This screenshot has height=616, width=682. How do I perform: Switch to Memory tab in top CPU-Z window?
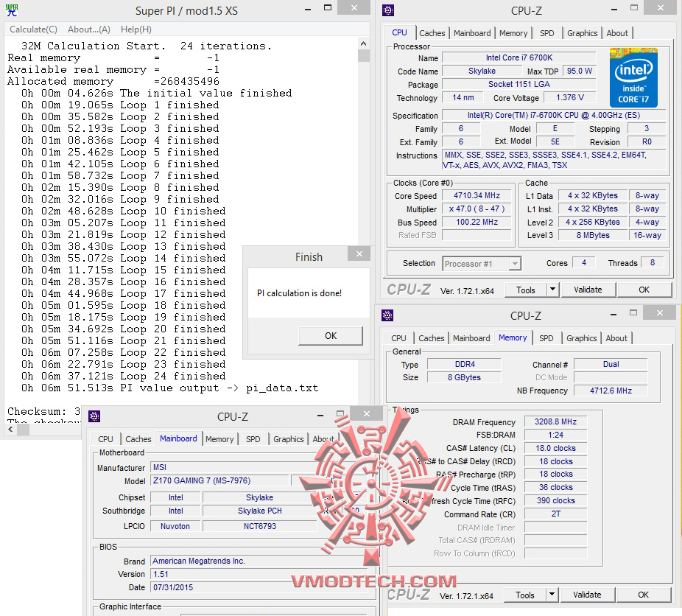[513, 33]
